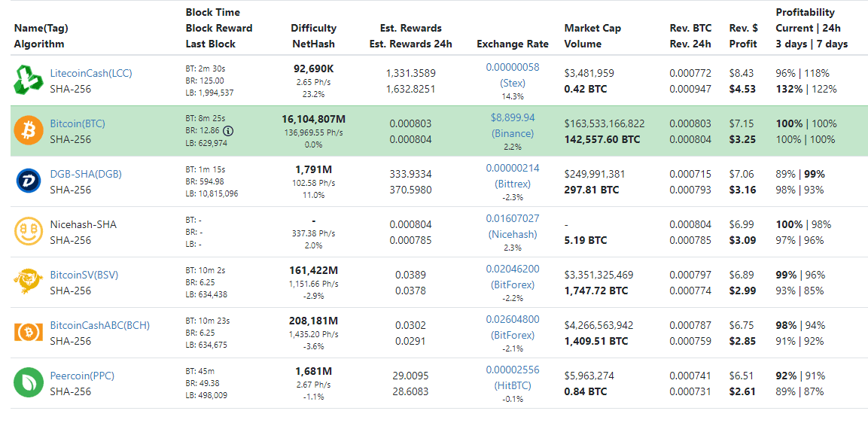This screenshot has width=868, height=423.
Task: Click the 0.02046200 exchange rate link
Action: [513, 269]
